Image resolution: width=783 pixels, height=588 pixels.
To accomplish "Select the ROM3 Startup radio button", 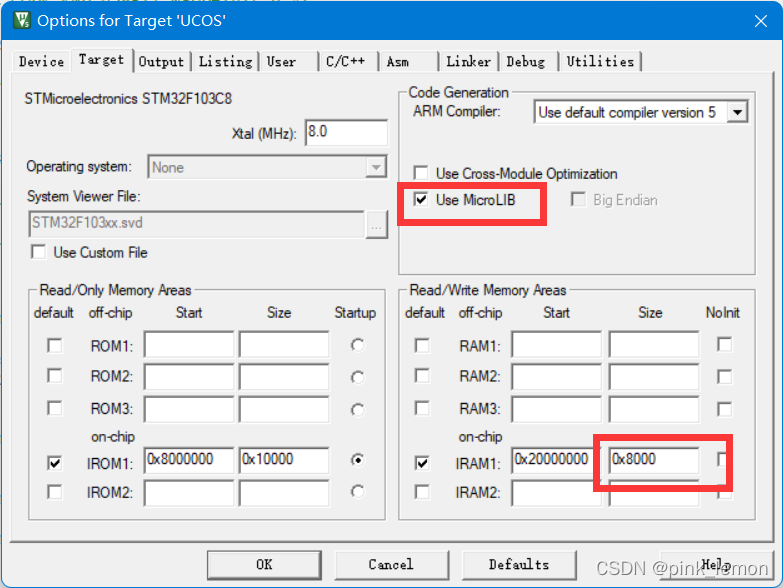I will point(358,410).
